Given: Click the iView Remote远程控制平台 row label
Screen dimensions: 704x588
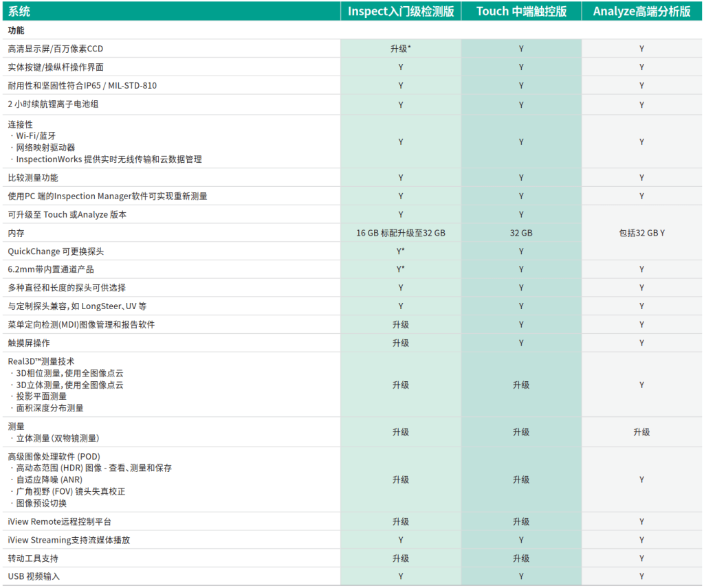Looking at the screenshot, I should click(x=59, y=521).
